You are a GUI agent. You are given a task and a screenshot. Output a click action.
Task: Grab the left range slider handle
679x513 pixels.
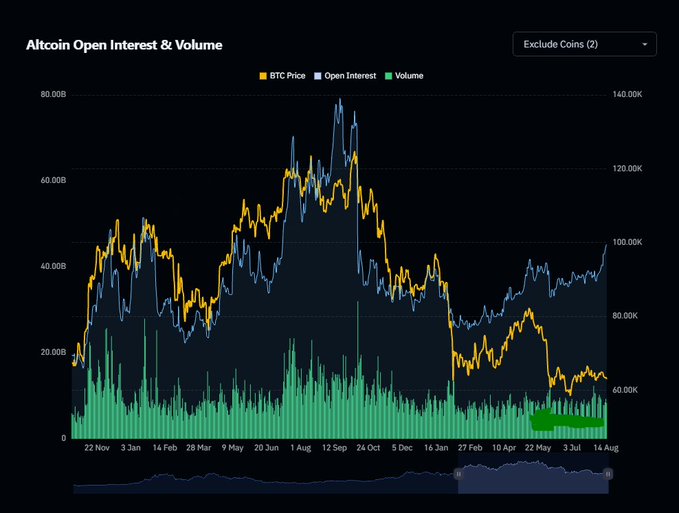coord(458,474)
